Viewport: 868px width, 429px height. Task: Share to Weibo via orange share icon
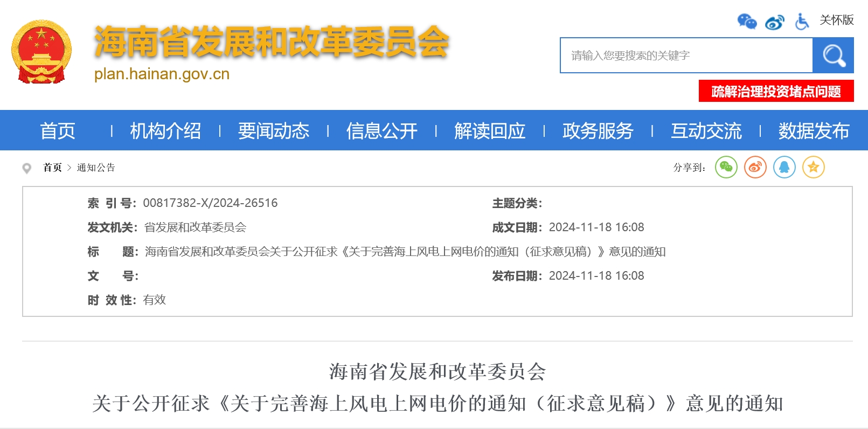point(755,167)
